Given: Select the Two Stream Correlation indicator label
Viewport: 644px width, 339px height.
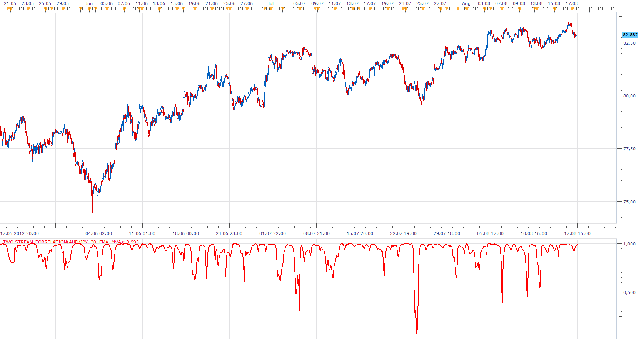Looking at the screenshot, I should pos(71,242).
